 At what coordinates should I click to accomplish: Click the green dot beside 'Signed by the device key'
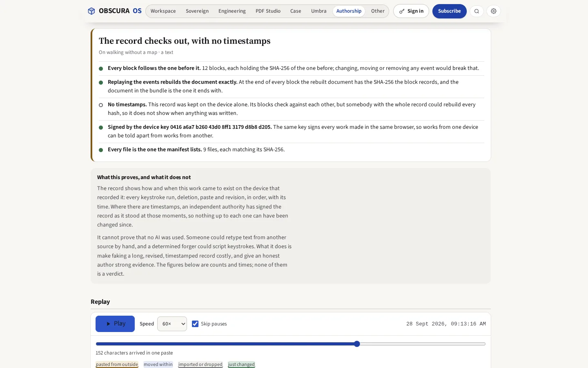[101, 128]
